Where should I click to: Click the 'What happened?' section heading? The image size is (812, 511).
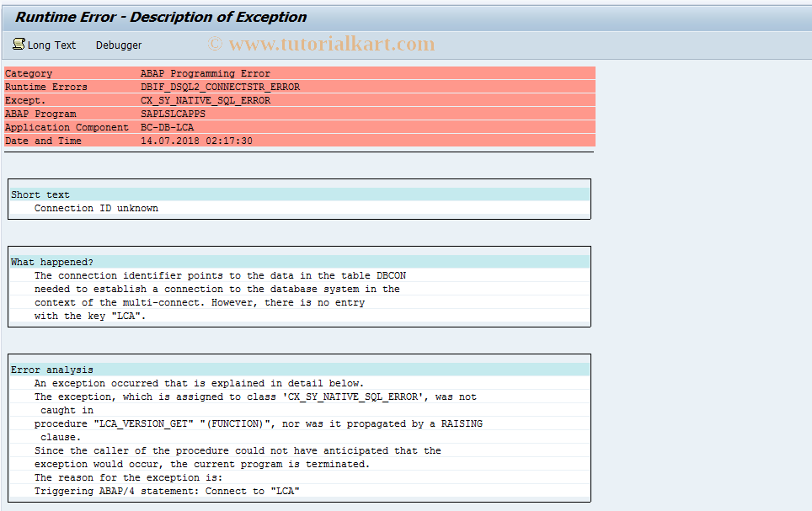point(51,262)
